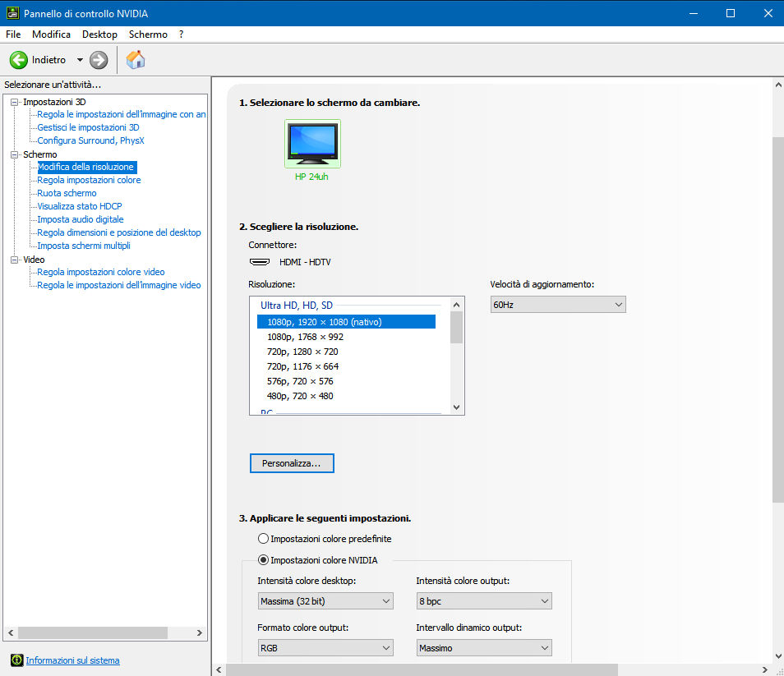Click the main panel scroll-up arrow
This screenshot has width=784, height=676.
pos(777,85)
